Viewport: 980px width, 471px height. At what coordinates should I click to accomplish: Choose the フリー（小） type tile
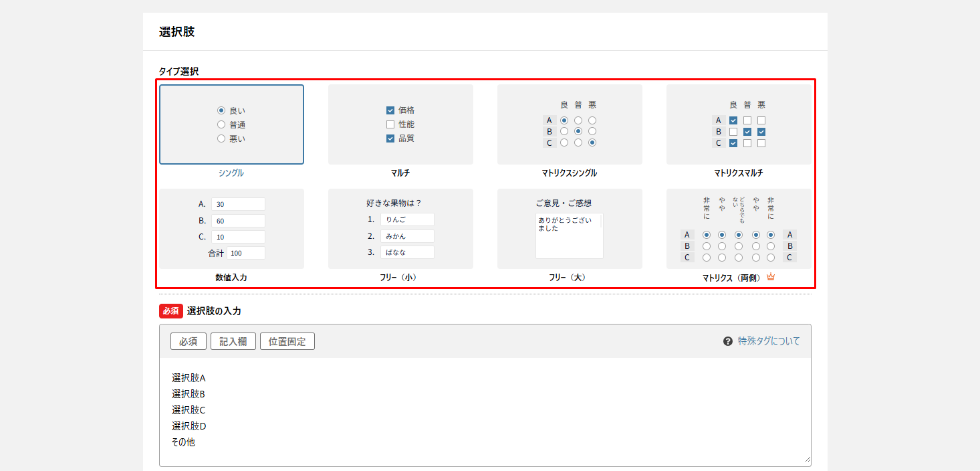400,229
